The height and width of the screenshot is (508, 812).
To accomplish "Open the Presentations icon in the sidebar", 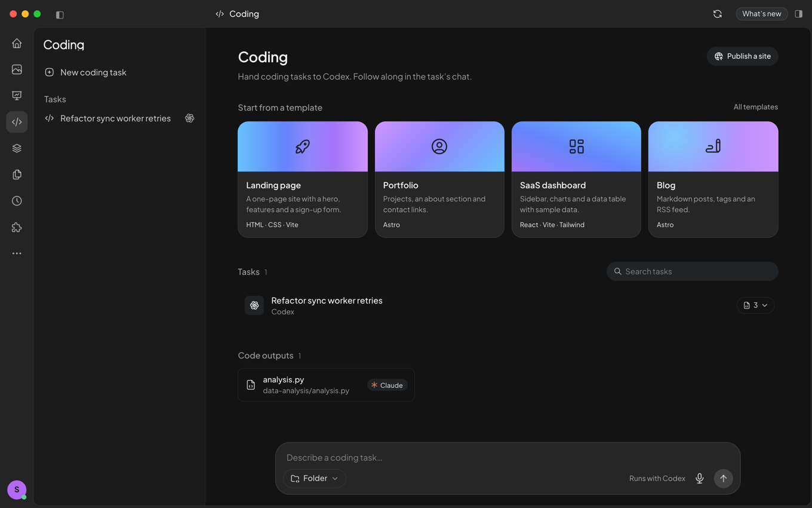I will click(17, 96).
